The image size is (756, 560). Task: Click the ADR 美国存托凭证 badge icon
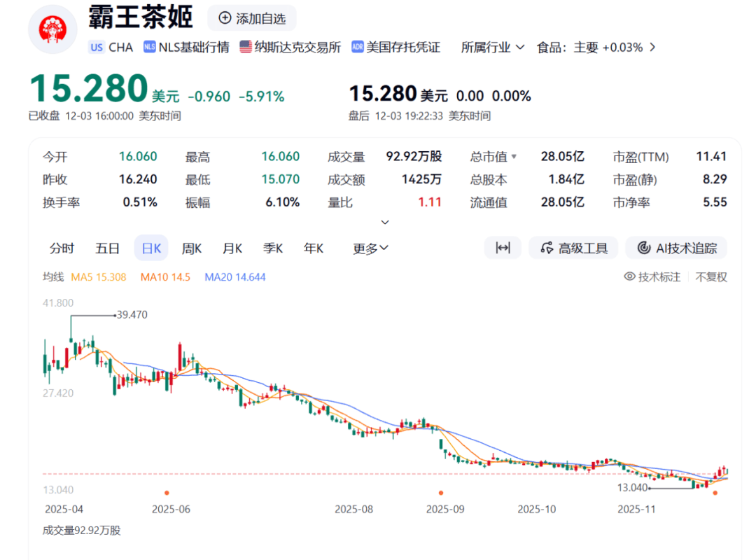click(x=358, y=47)
